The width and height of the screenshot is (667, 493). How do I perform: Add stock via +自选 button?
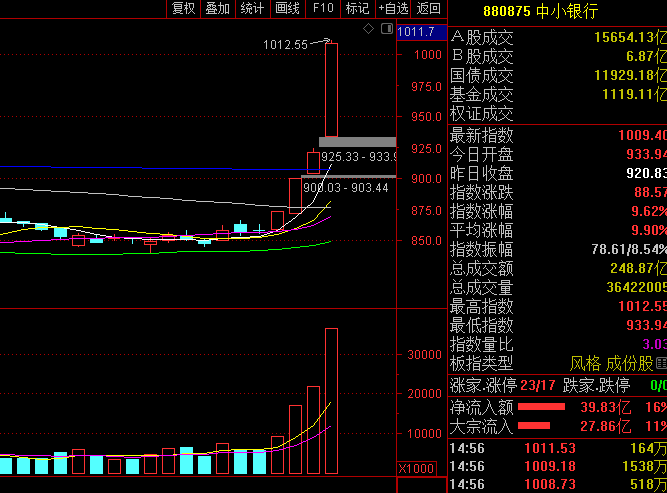tap(392, 9)
